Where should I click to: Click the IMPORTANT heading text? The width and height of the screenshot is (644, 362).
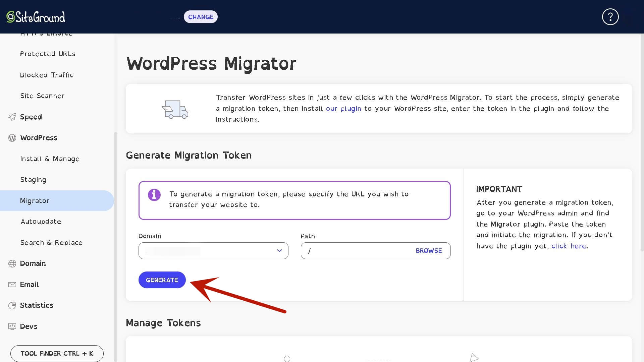tap(499, 189)
